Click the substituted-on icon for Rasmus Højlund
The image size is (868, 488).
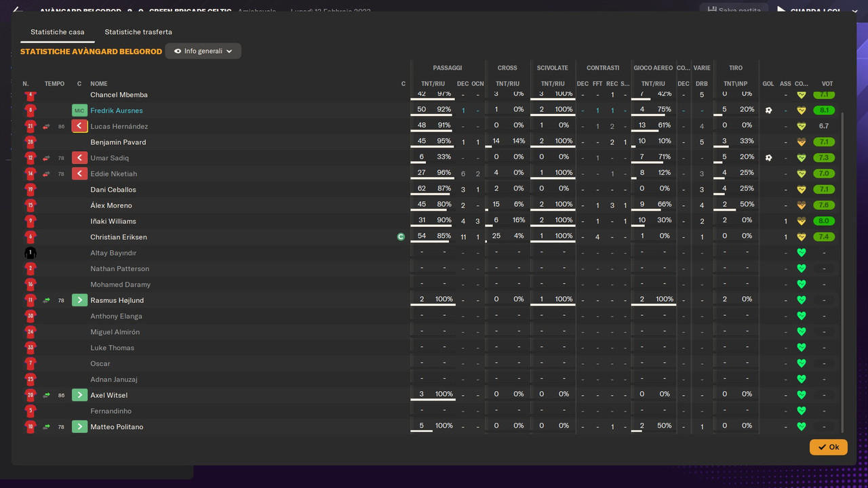(79, 300)
